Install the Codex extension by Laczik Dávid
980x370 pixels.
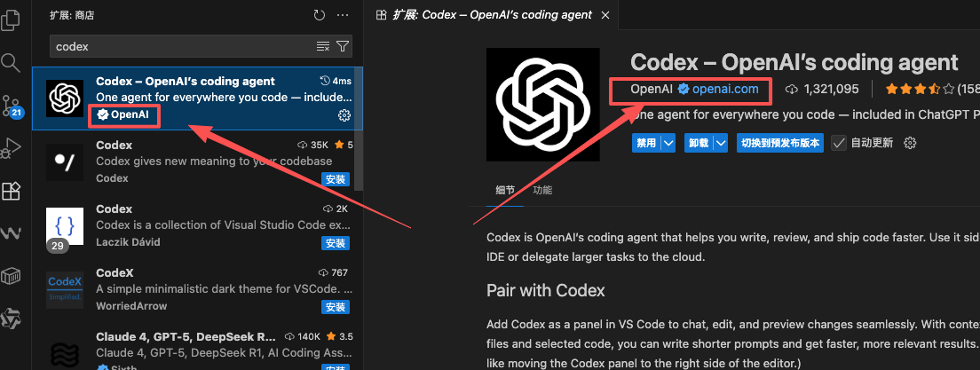pyautogui.click(x=336, y=242)
